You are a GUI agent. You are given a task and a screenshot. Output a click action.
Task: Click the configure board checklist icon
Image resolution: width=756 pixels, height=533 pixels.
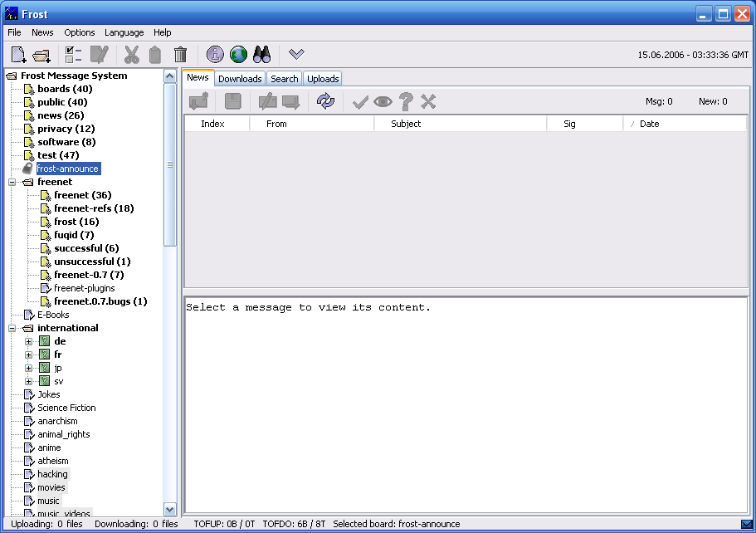click(73, 55)
